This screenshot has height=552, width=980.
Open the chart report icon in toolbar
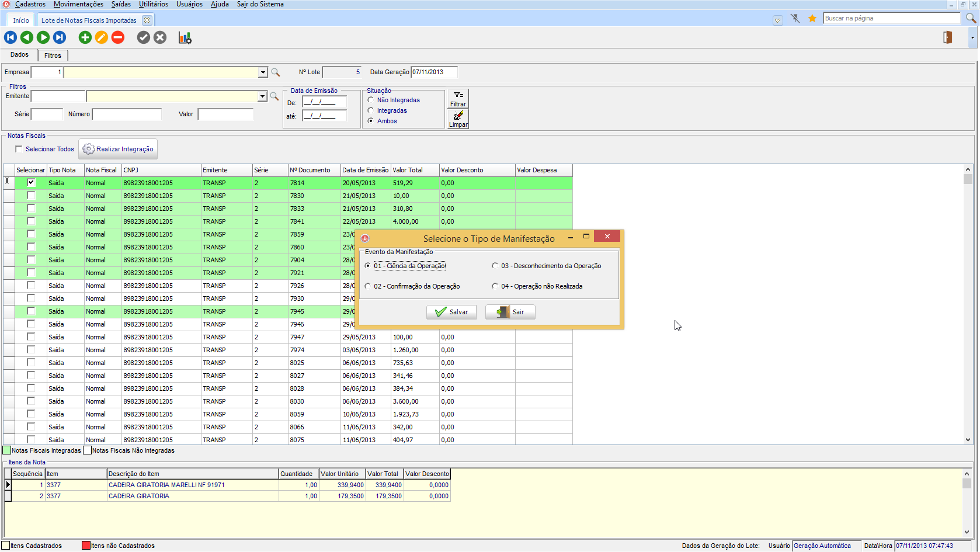click(185, 38)
